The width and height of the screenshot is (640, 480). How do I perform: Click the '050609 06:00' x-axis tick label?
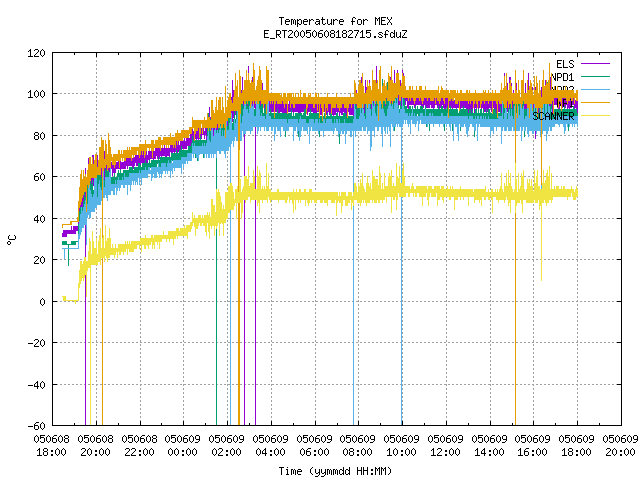click(314, 446)
